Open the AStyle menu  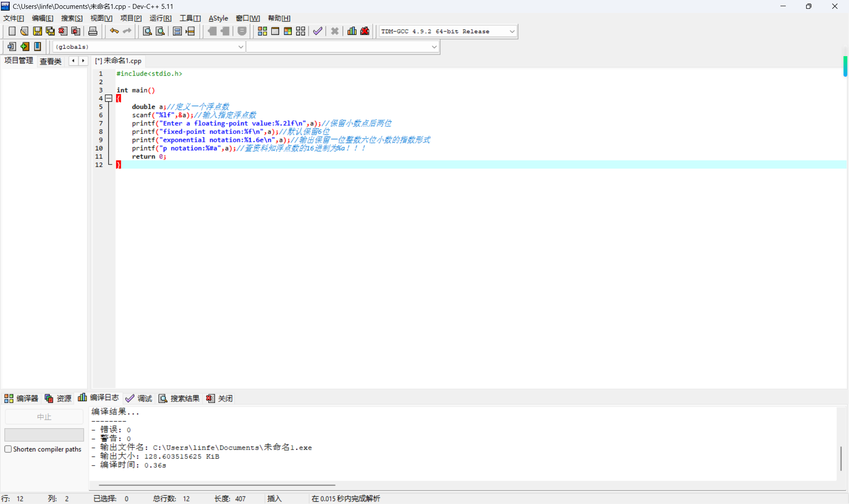218,18
